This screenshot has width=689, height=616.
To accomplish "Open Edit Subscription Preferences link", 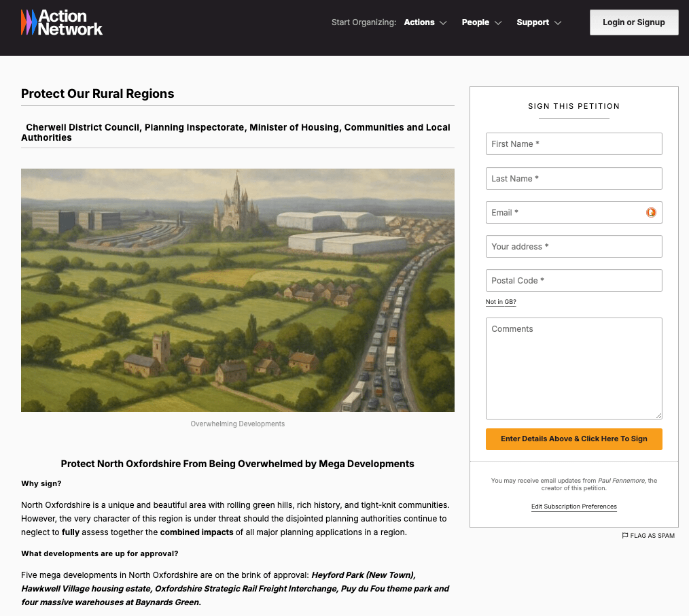I will [x=574, y=507].
